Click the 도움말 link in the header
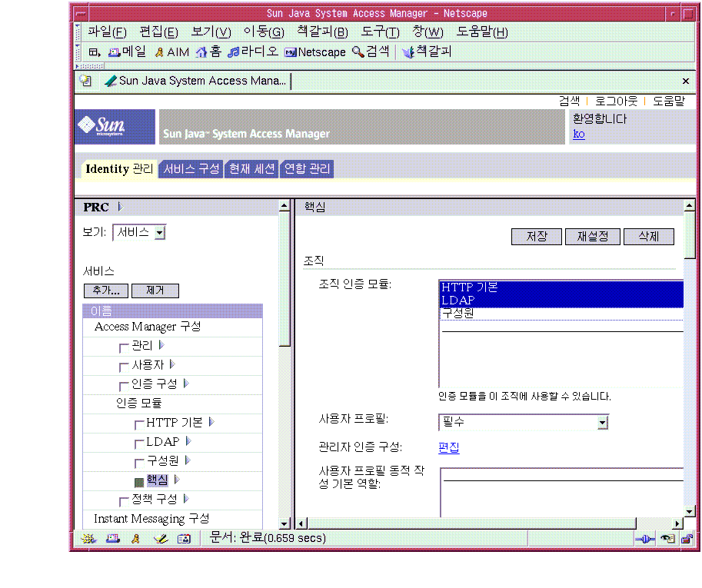Screen dimensions: 702x588 pyautogui.click(x=669, y=101)
